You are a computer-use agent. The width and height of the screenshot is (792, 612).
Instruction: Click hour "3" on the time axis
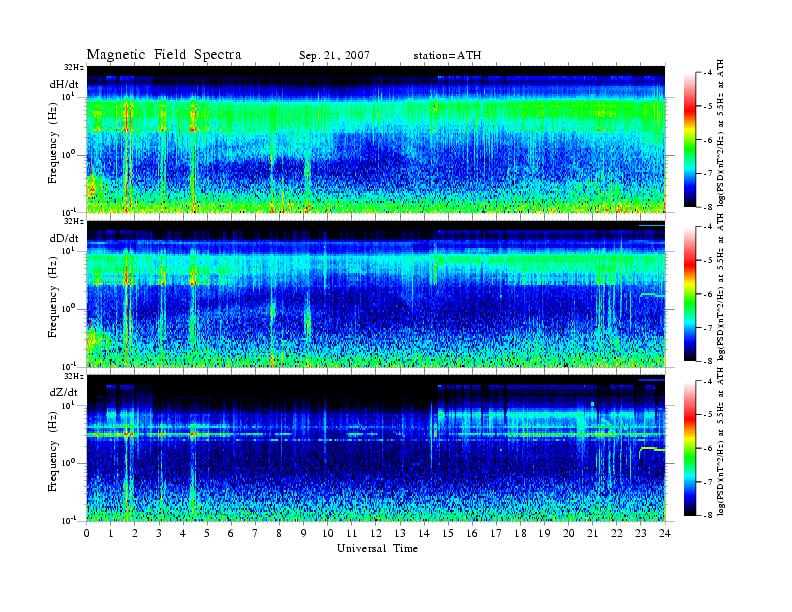159,533
